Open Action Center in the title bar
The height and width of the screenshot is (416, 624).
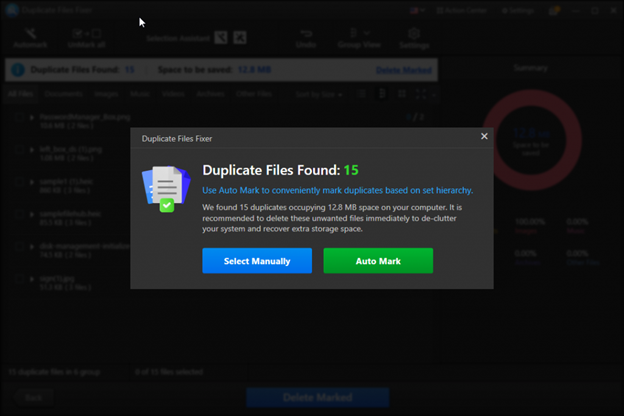[x=462, y=10]
